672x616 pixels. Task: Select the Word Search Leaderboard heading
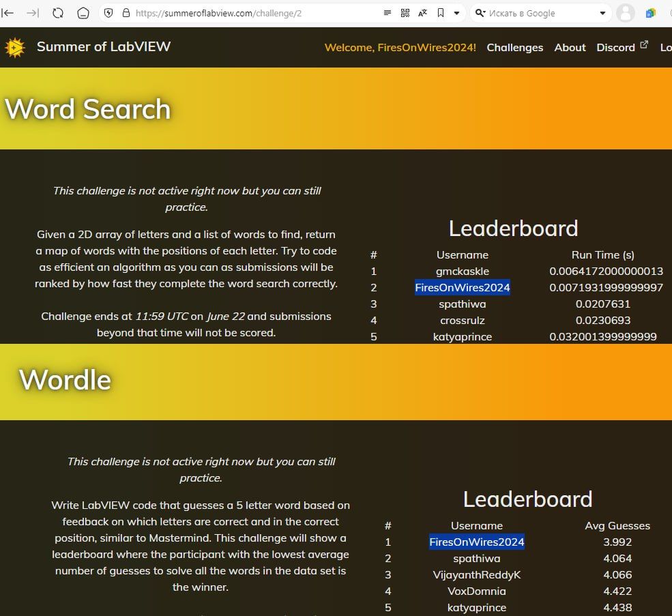point(514,228)
